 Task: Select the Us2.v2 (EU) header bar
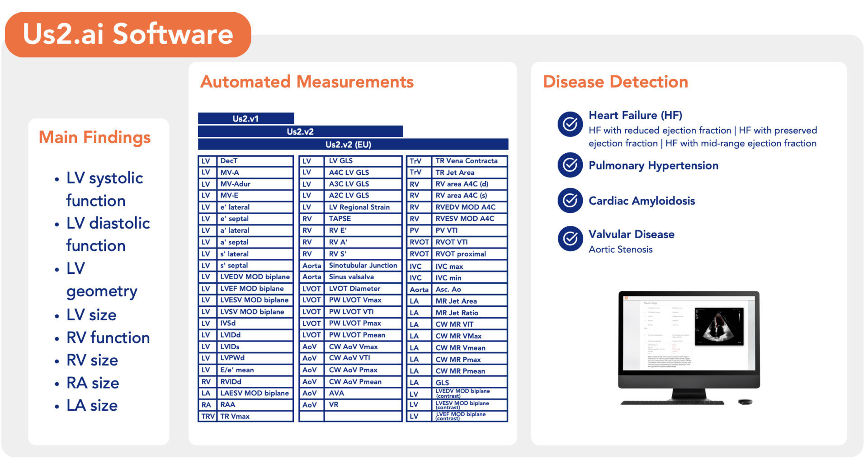[x=353, y=145]
